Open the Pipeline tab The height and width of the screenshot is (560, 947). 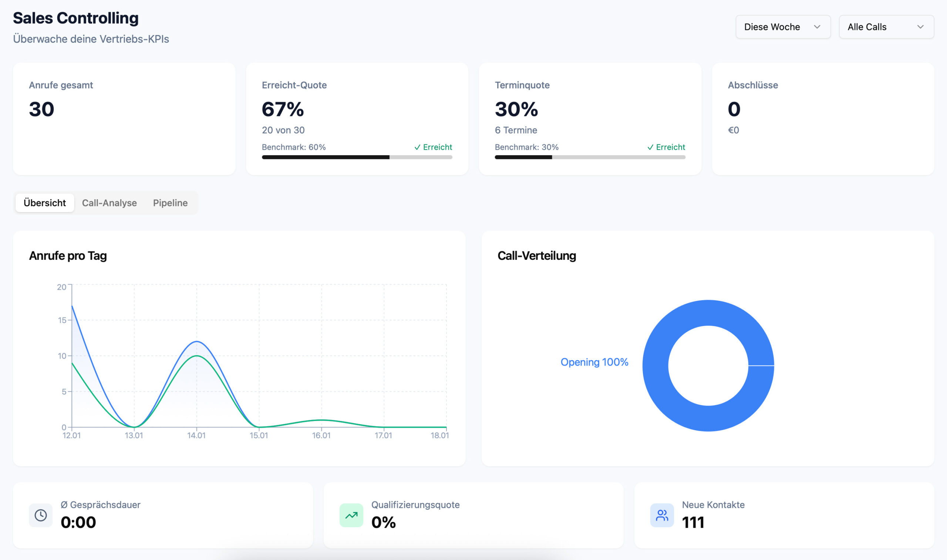point(170,203)
